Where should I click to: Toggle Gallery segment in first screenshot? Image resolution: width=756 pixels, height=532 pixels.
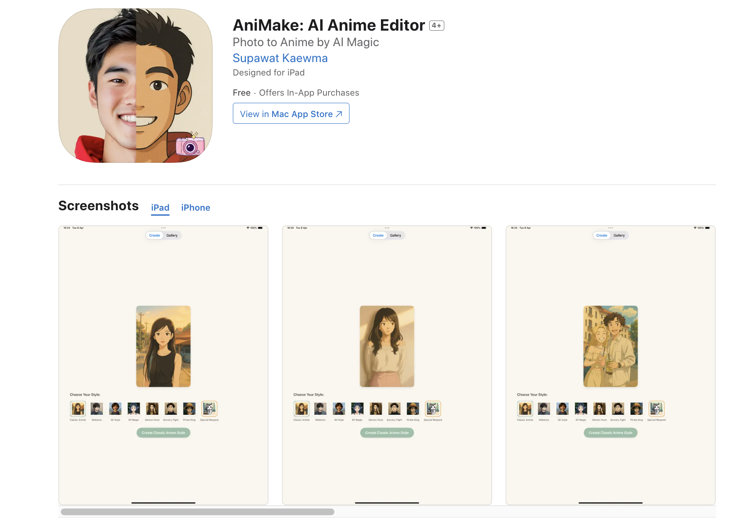pyautogui.click(x=172, y=235)
